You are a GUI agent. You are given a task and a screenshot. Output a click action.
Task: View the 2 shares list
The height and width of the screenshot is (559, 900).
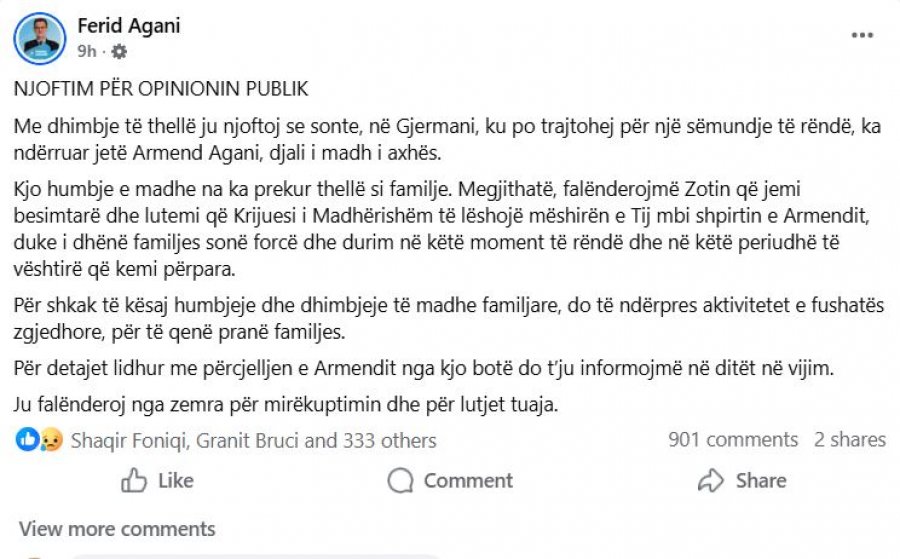tap(849, 440)
